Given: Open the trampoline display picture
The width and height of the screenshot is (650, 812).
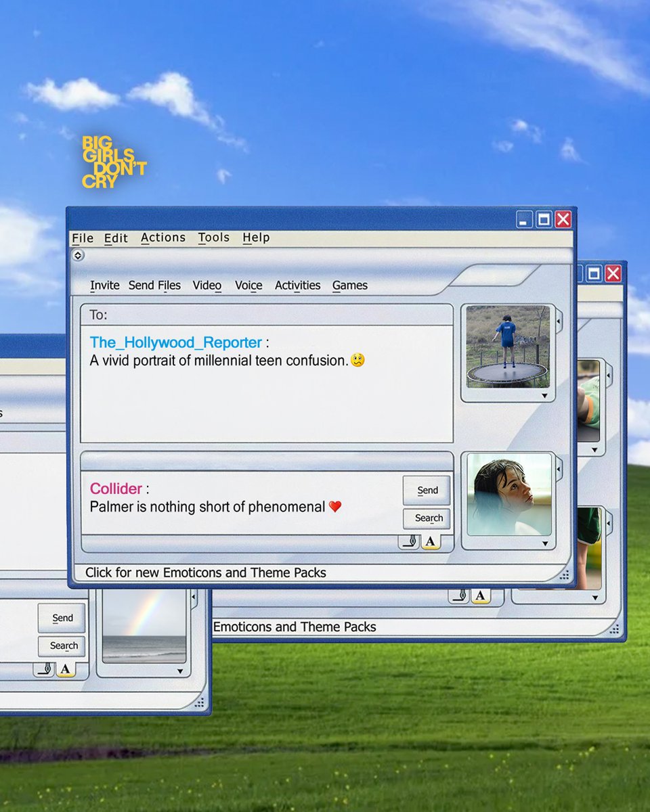Looking at the screenshot, I should [x=508, y=347].
